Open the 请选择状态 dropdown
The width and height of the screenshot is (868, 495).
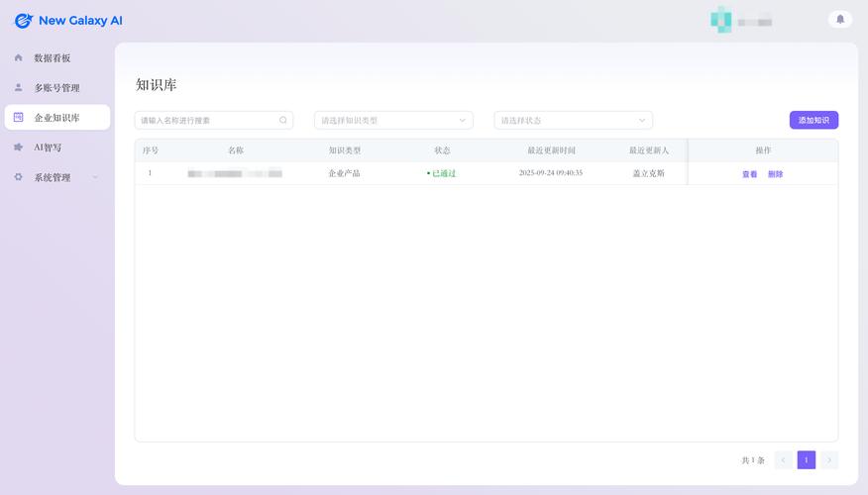point(573,120)
